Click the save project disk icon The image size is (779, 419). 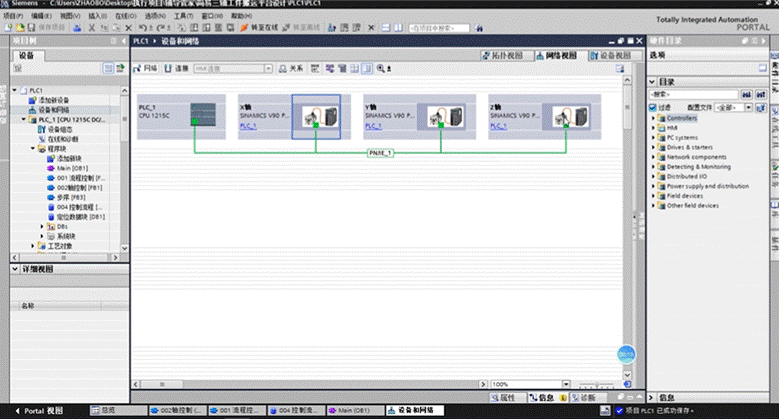click(x=31, y=28)
